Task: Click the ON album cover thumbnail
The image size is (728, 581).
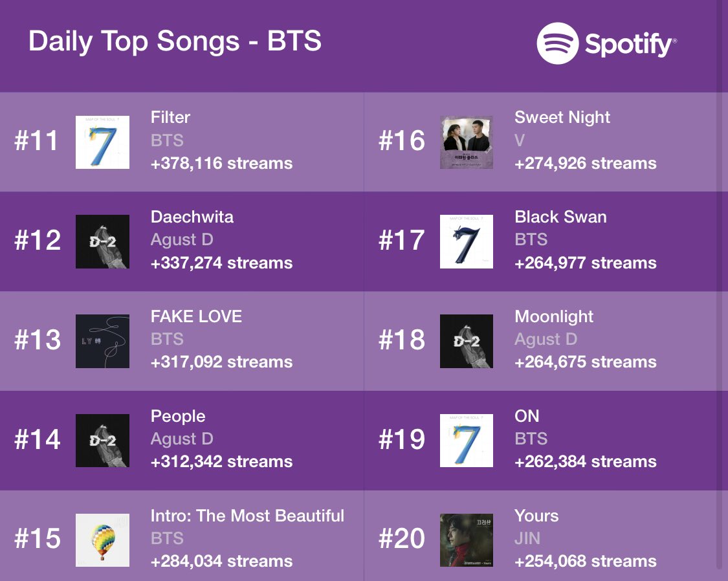Action: (x=467, y=441)
